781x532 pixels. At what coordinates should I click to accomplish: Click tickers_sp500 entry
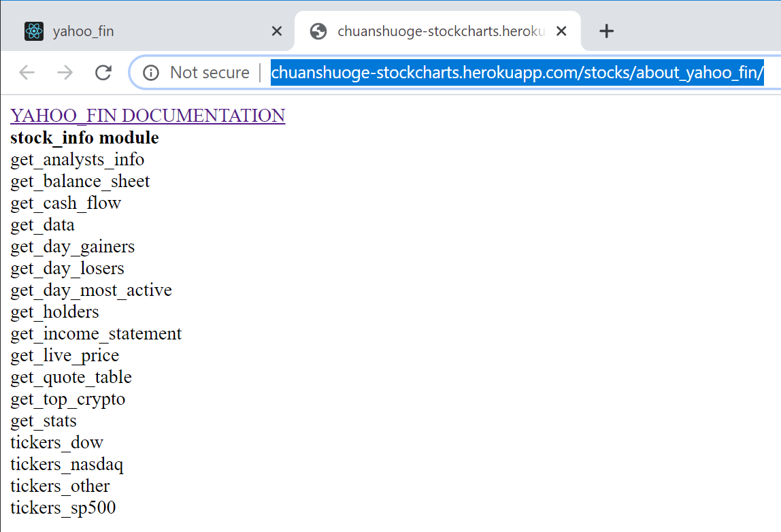63,508
